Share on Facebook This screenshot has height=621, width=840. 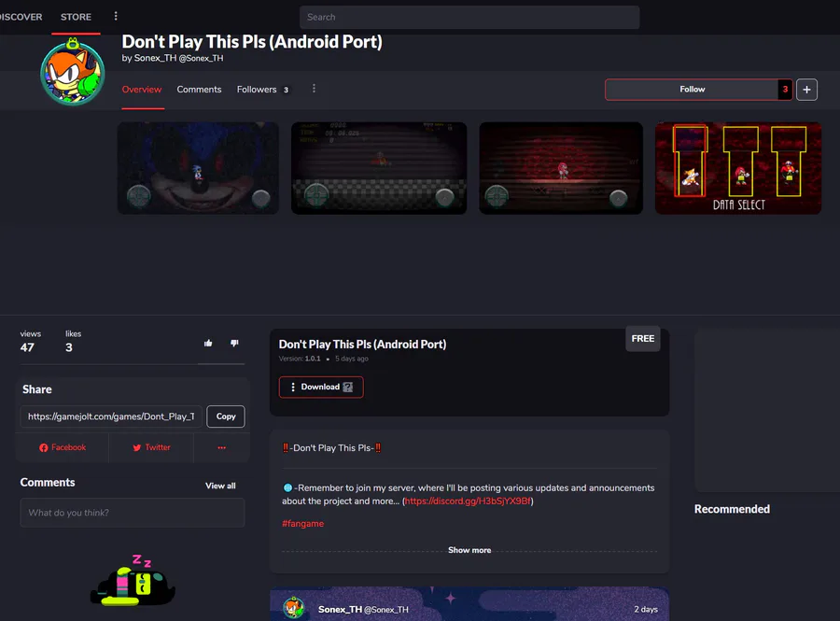point(63,447)
